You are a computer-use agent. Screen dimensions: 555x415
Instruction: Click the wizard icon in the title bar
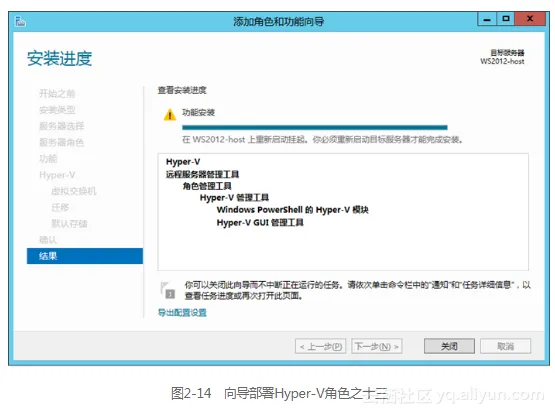(20, 22)
